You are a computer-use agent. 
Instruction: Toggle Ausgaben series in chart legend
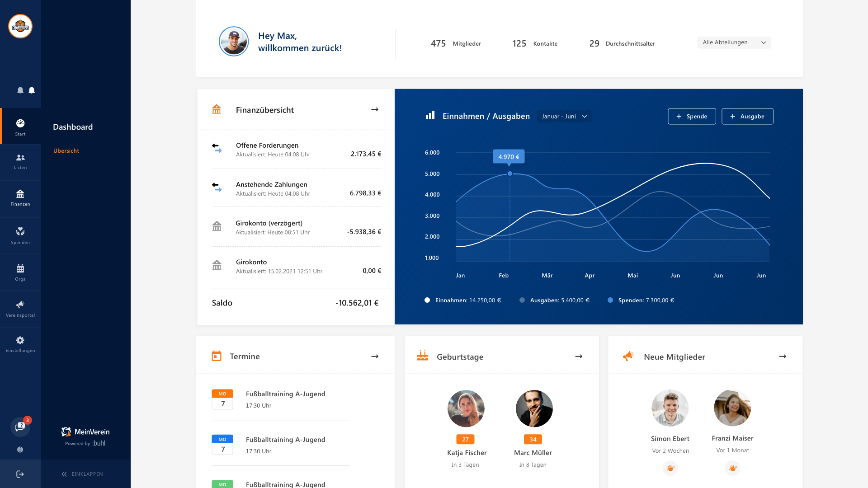(555, 300)
